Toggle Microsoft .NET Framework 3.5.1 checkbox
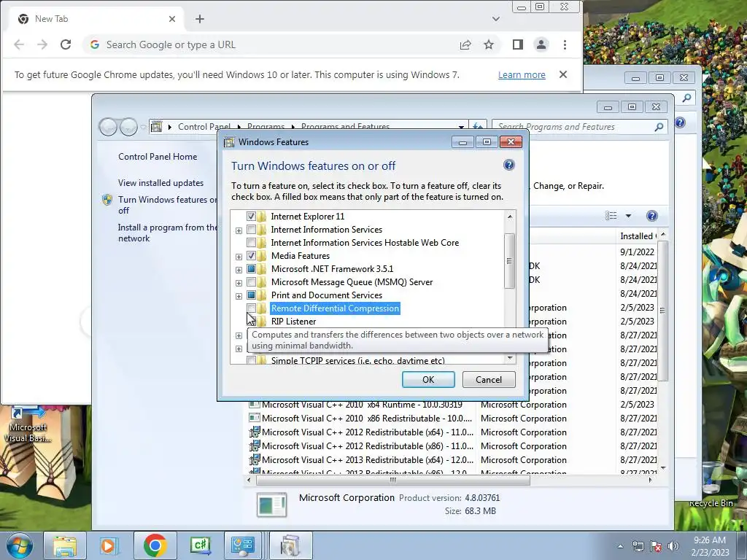747x560 pixels. click(x=251, y=268)
